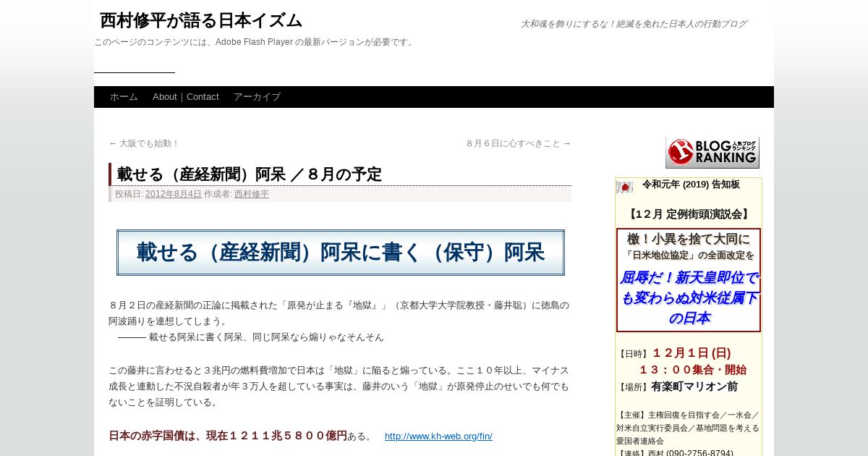Open the アーカイブ menu item
Image resolution: width=868 pixels, height=456 pixels.
257,97
